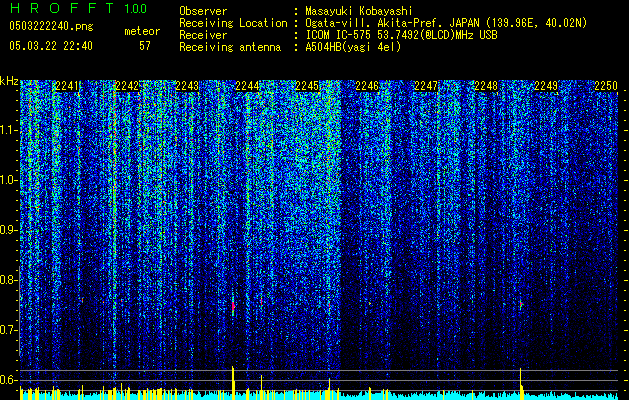Click the 2246 time marker
Image resolution: width=629 pixels, height=400 pixels.
(x=367, y=86)
